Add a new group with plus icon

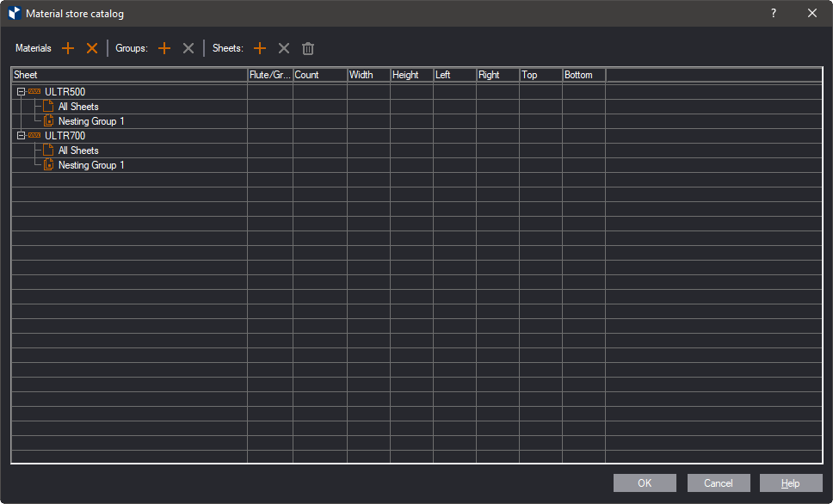click(164, 49)
